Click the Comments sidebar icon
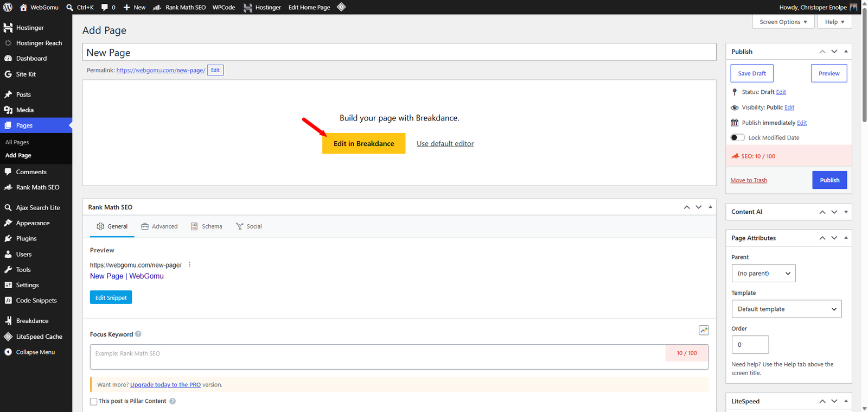The height and width of the screenshot is (412, 868). [x=8, y=172]
